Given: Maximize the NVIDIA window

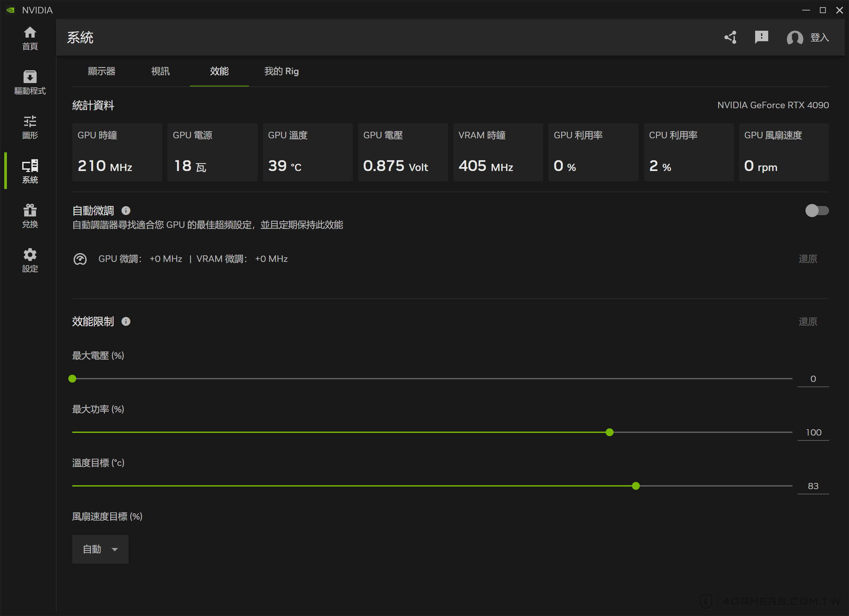Looking at the screenshot, I should coord(823,10).
